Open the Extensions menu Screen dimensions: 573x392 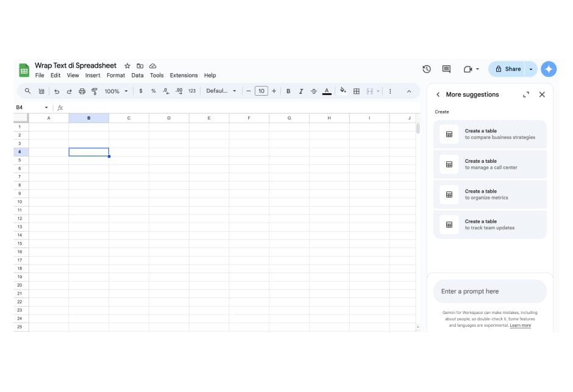click(183, 75)
